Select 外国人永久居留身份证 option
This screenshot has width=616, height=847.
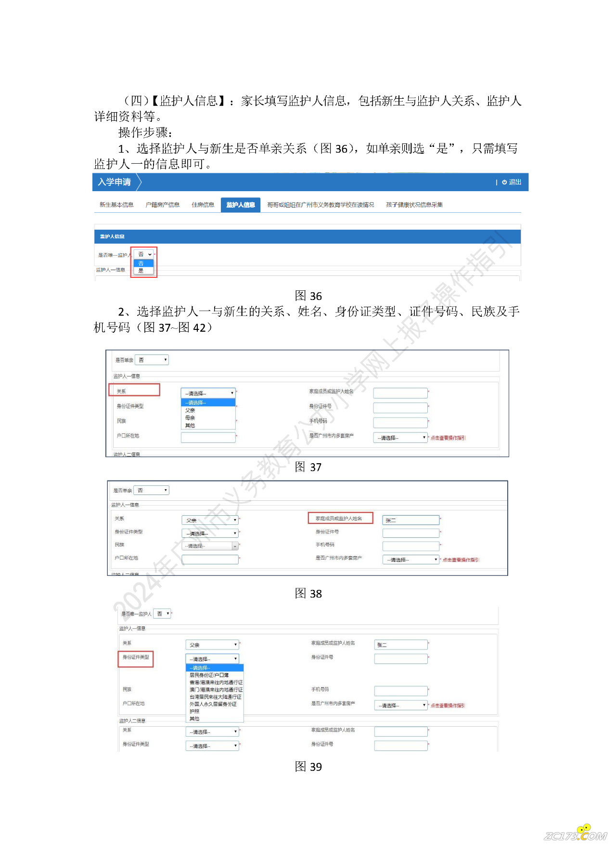(x=215, y=704)
